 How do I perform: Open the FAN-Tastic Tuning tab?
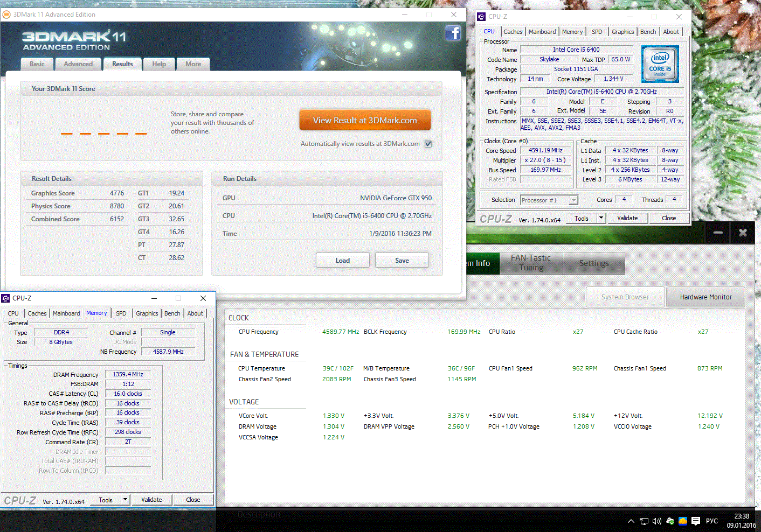pos(531,263)
